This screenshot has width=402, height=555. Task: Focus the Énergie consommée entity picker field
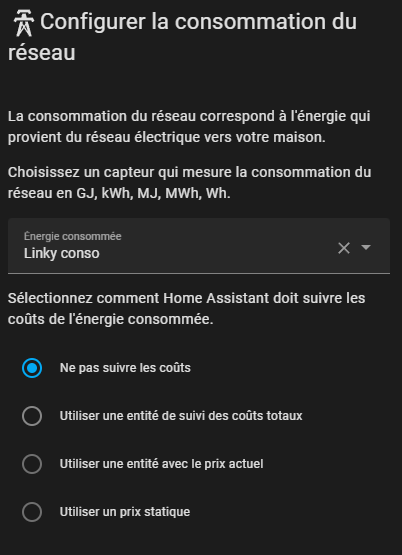199,246
